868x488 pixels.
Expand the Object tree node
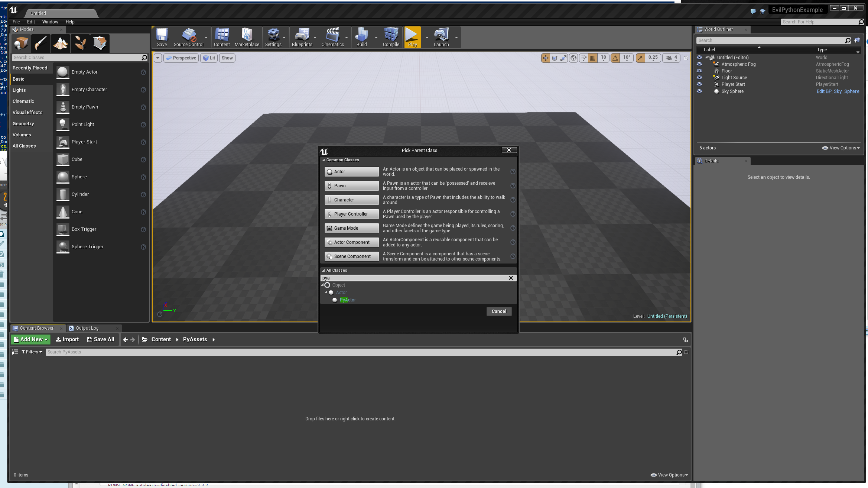(x=322, y=285)
